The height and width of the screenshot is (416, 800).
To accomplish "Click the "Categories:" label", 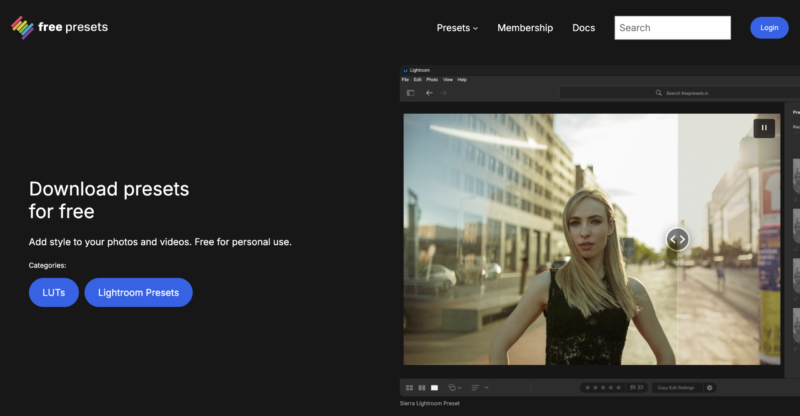I will (47, 265).
